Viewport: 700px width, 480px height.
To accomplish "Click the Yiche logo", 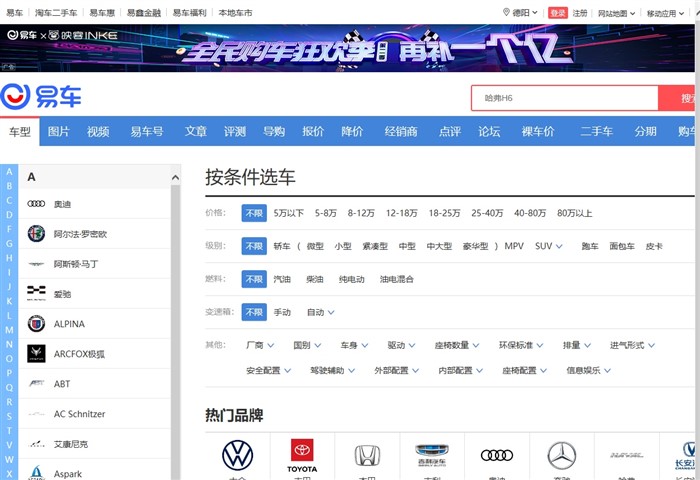I will [x=41, y=96].
